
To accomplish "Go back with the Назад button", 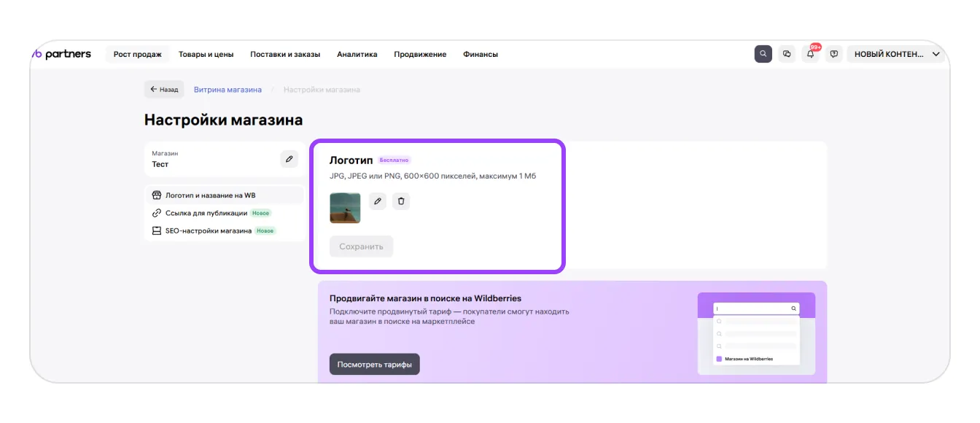I will (x=164, y=90).
